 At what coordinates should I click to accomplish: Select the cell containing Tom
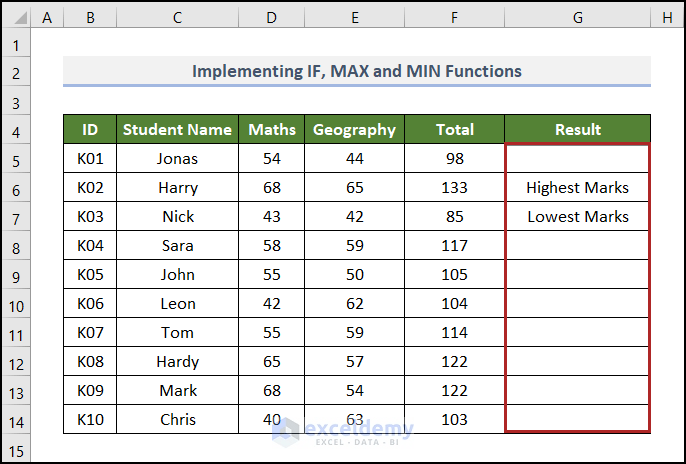click(177, 332)
